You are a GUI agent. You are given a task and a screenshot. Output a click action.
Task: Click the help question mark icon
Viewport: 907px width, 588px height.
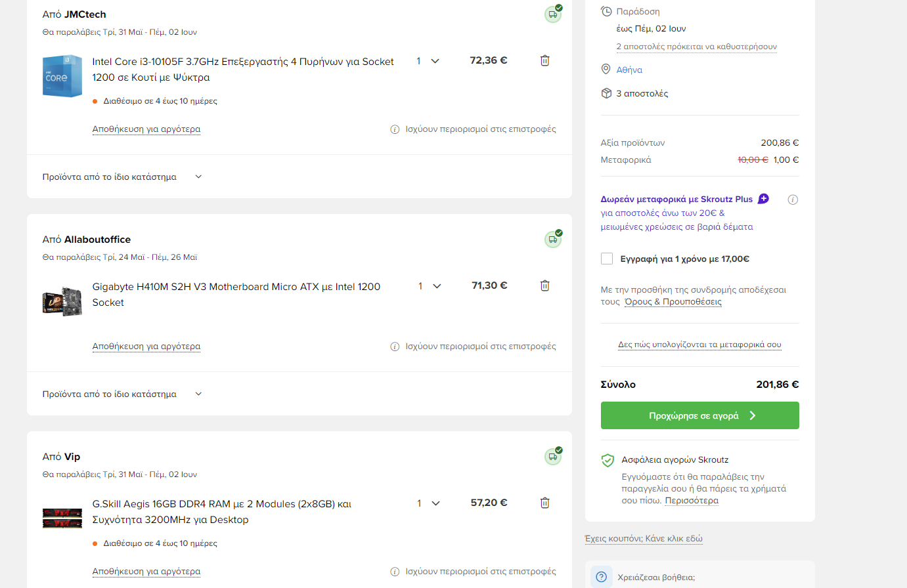(x=602, y=577)
